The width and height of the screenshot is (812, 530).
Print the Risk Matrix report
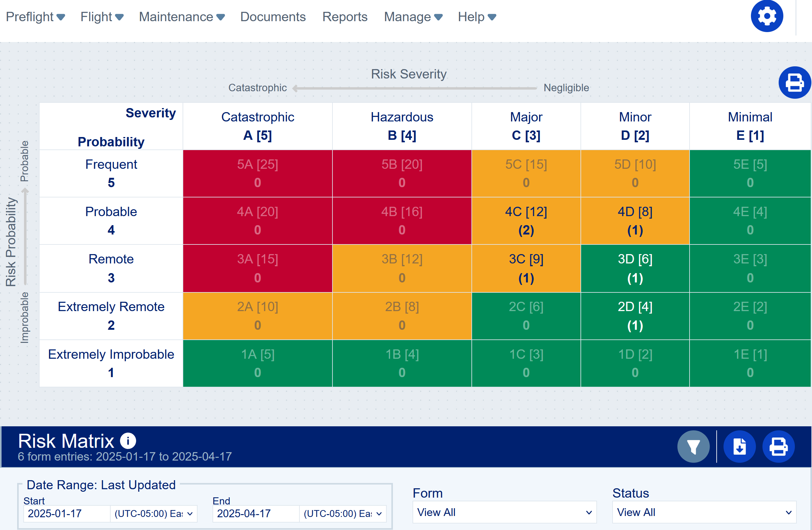point(779,446)
